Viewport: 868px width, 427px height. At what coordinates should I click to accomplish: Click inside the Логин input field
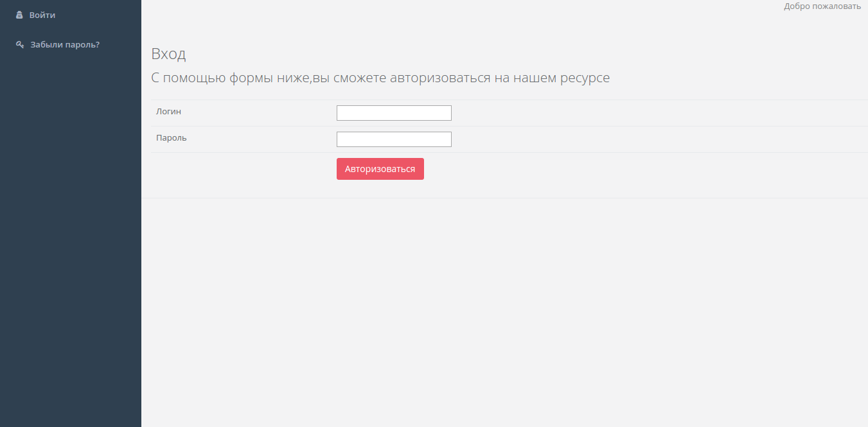click(393, 112)
